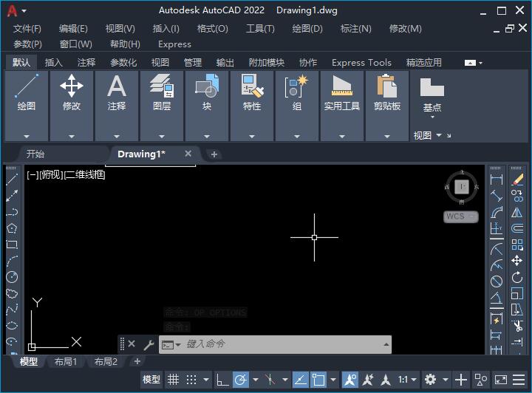Expand the 图层 ribbon panel
The image size is (532, 393).
(162, 137)
